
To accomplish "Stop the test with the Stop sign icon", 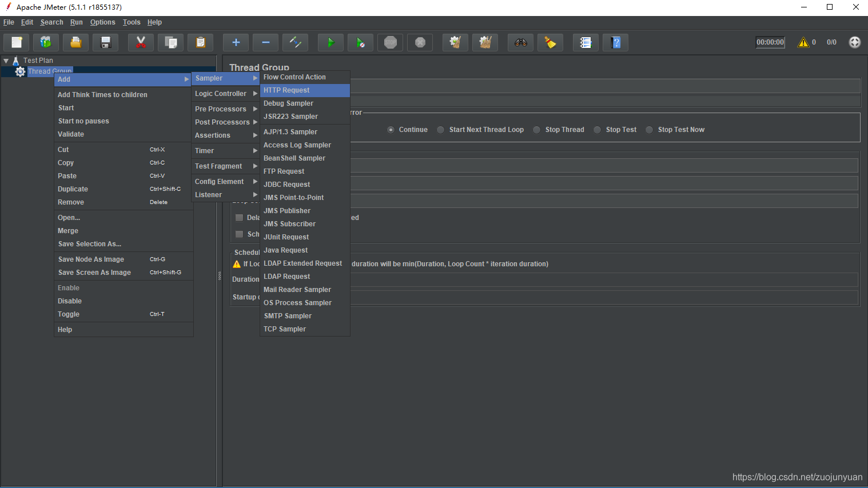I will point(391,42).
